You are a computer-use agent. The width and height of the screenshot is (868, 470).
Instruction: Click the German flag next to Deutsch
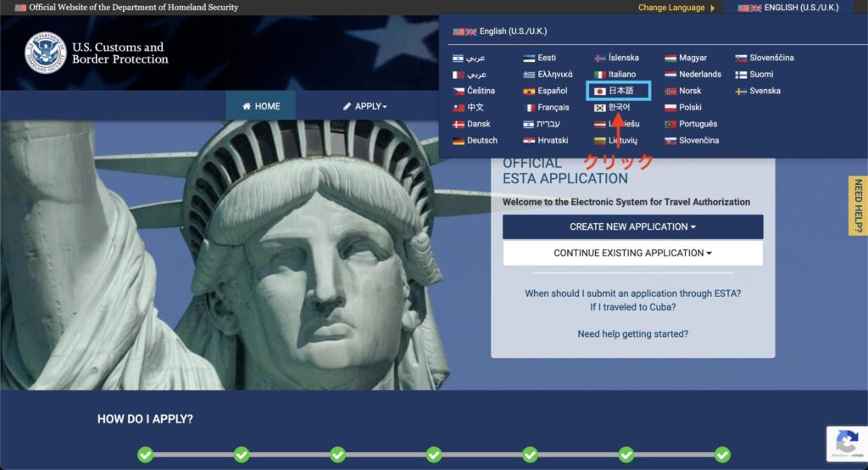point(458,141)
